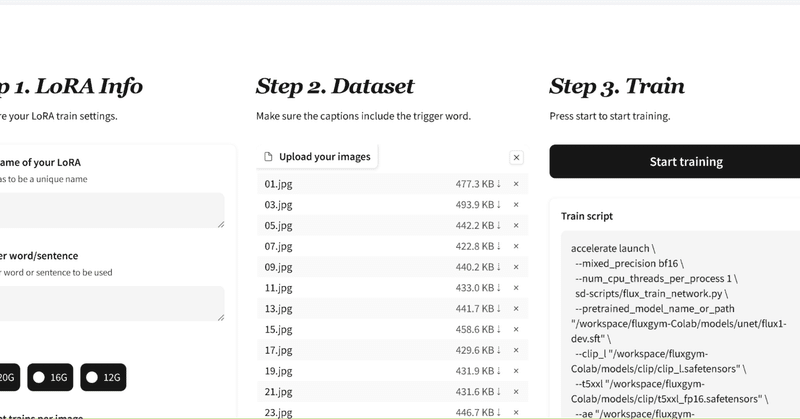
Task: Download 03.jpg via its 493.9 KB link
Action: point(478,205)
